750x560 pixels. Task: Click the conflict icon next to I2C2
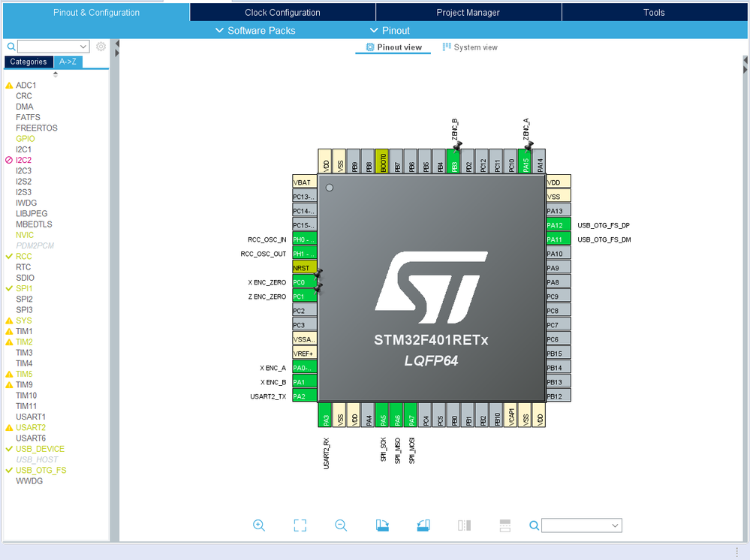coord(8,160)
